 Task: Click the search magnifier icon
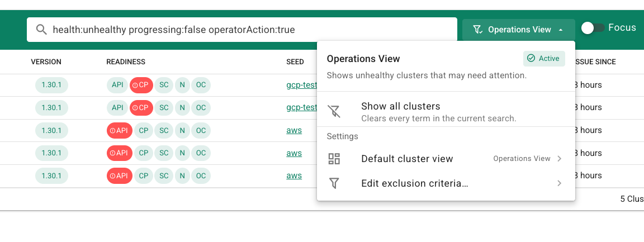pyautogui.click(x=41, y=30)
